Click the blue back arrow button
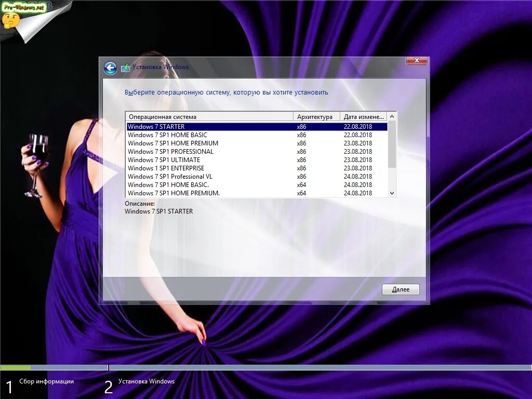532x399 pixels. 110,68
